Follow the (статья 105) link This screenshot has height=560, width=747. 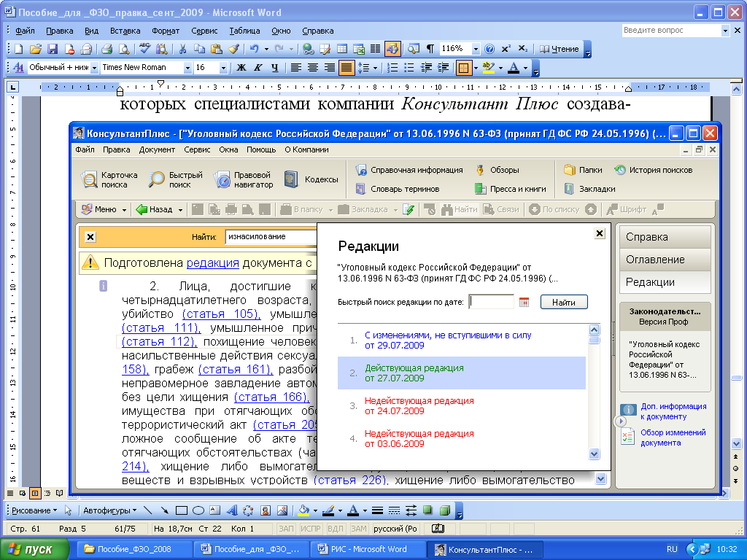coord(222,314)
